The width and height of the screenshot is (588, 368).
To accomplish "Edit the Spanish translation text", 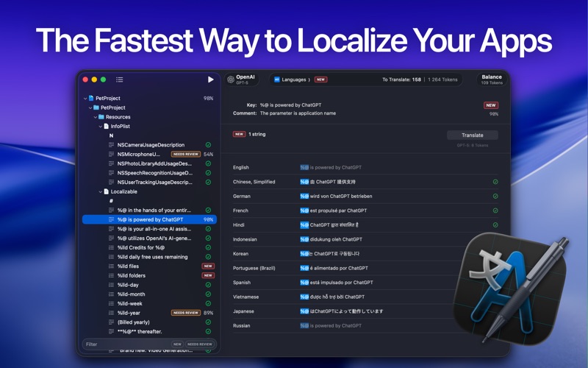I will (337, 283).
